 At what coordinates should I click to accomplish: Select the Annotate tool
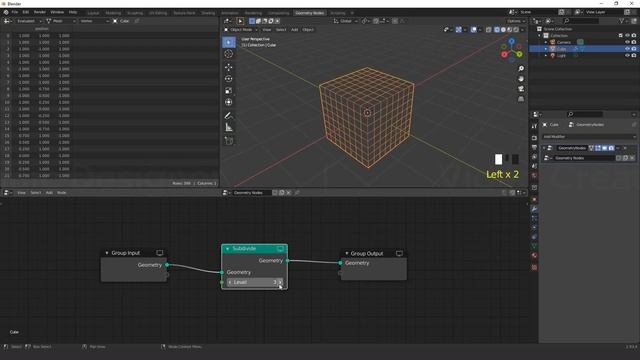(229, 116)
